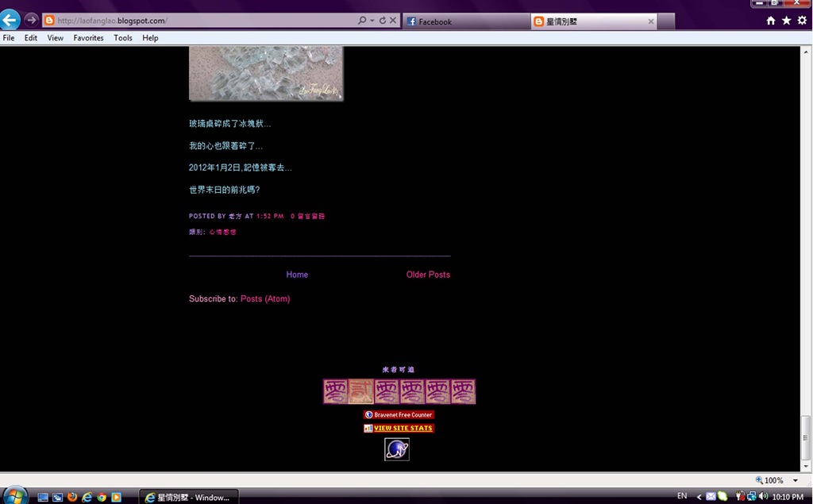Screen dimensions: 813x504
Task: Click the mail envelope tray icon
Action: (711, 497)
